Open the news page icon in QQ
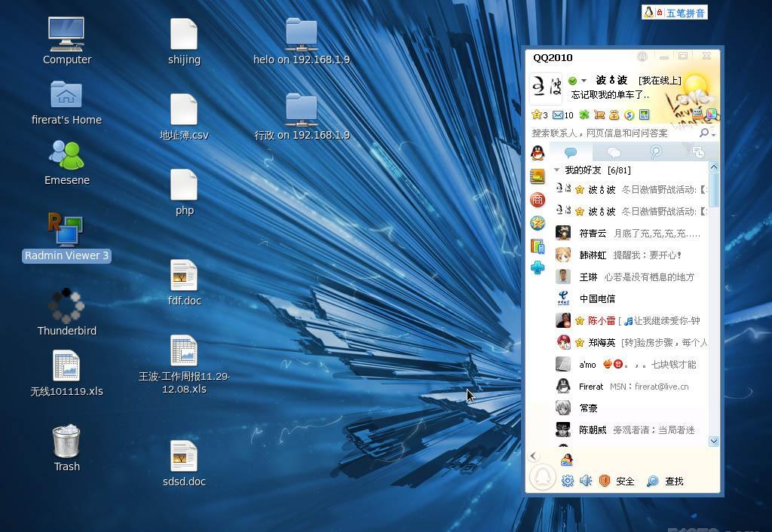Screen dimensions: 772x532 click(644, 115)
